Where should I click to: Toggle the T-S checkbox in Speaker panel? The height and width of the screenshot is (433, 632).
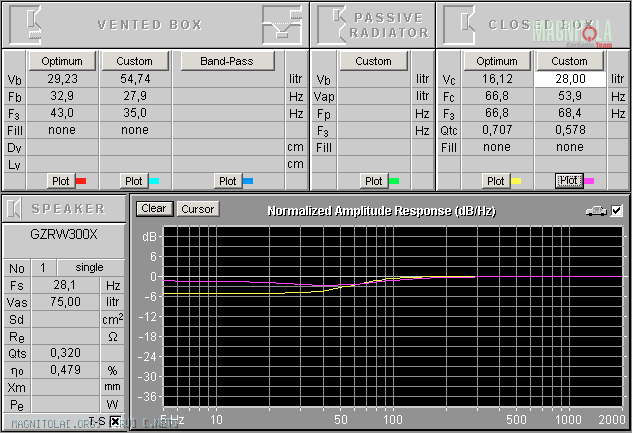click(115, 421)
